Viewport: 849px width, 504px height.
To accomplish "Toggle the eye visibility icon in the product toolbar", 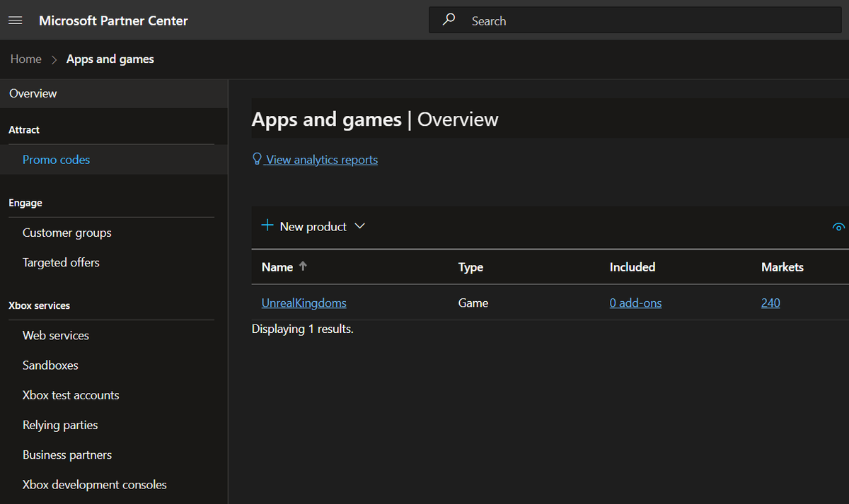I will click(x=839, y=227).
